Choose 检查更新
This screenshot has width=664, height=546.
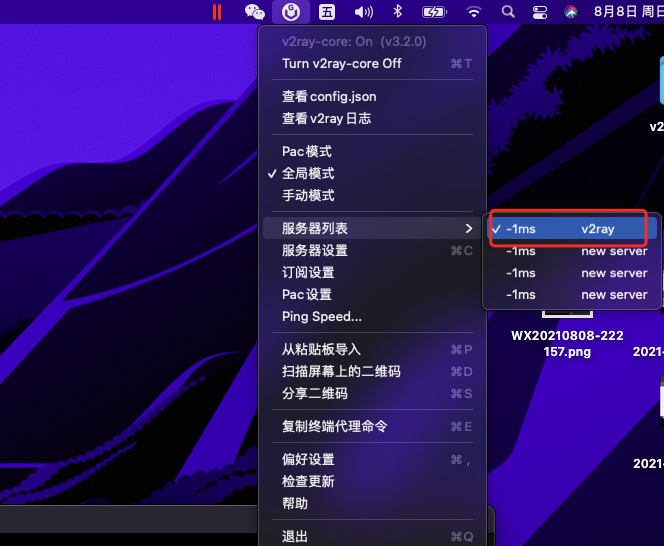[x=373, y=482]
